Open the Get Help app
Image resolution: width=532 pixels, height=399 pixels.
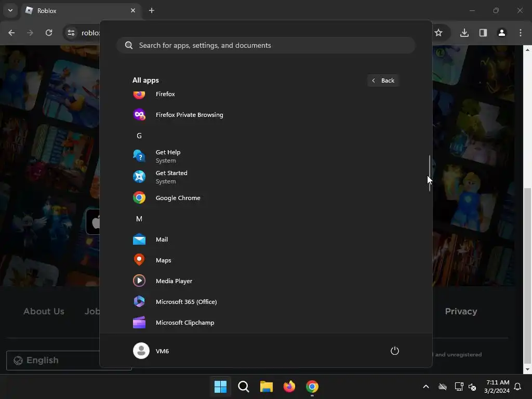click(x=265, y=156)
